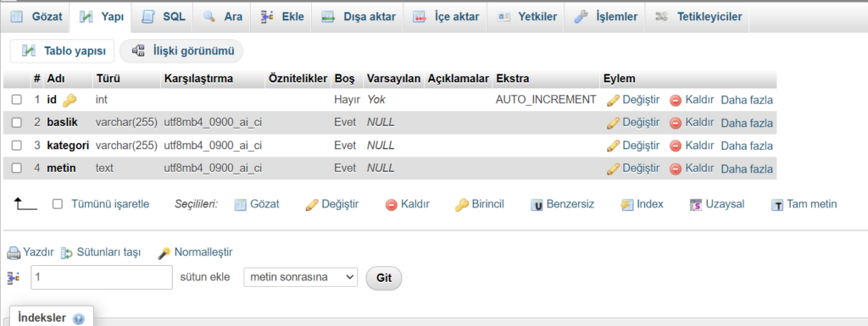This screenshot has height=326, width=868.
Task: Click the Birincil key icon below the table
Action: coord(462,204)
